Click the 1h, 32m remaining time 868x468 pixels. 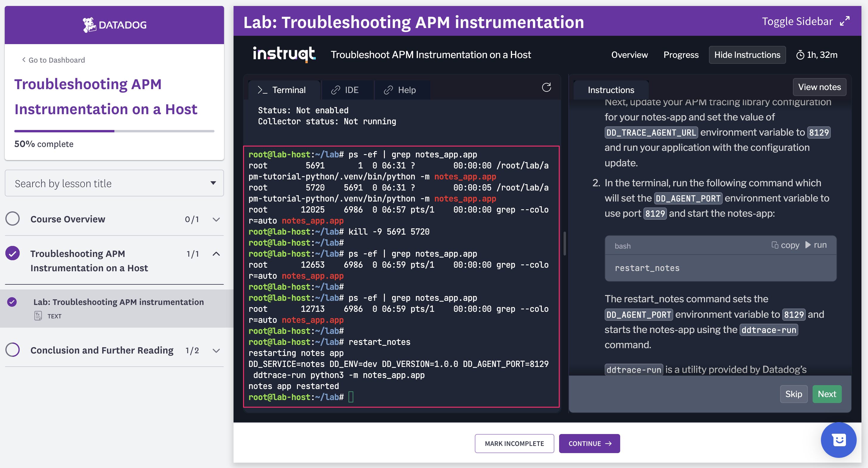coord(822,55)
